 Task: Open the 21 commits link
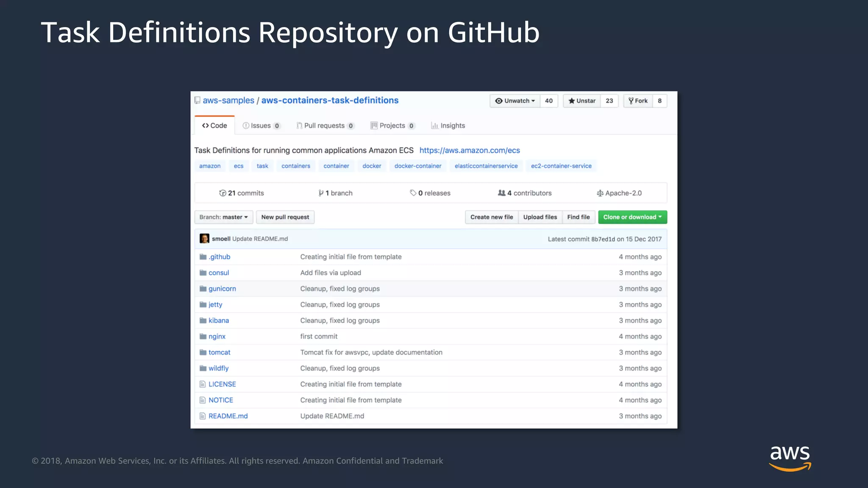click(x=242, y=193)
